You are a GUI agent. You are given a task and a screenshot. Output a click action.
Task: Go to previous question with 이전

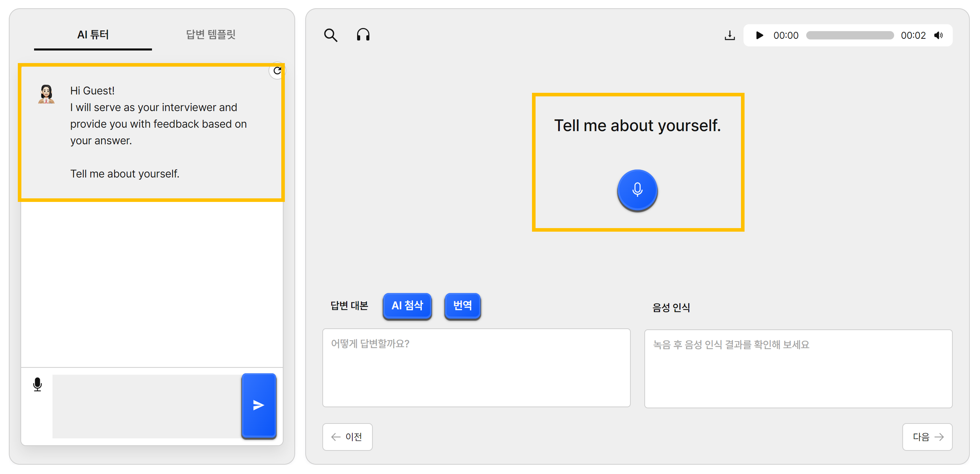click(x=347, y=437)
